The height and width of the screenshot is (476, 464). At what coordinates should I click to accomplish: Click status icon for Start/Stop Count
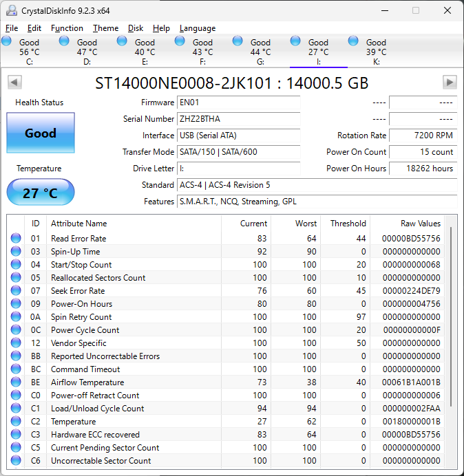point(16,264)
